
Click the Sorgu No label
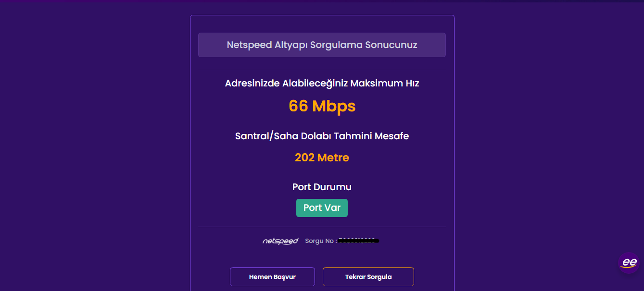[320, 241]
